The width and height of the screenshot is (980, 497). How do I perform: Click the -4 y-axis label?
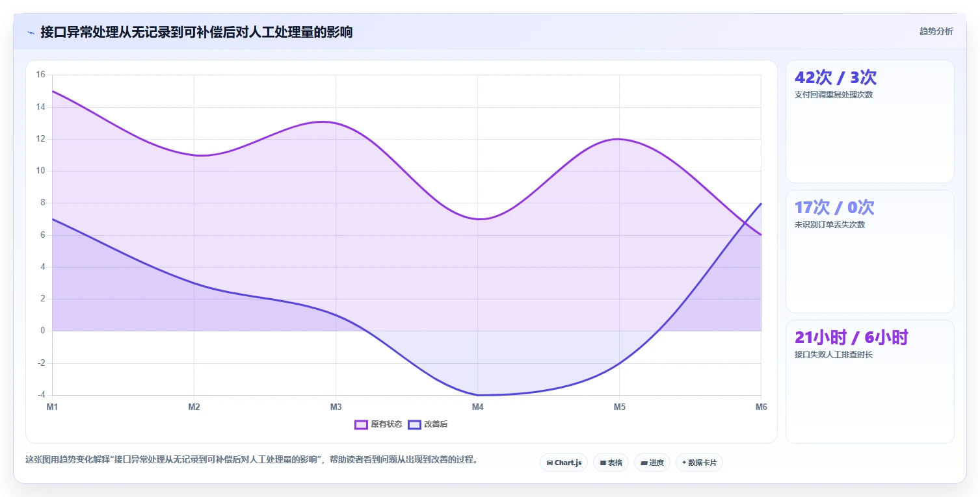coord(41,395)
